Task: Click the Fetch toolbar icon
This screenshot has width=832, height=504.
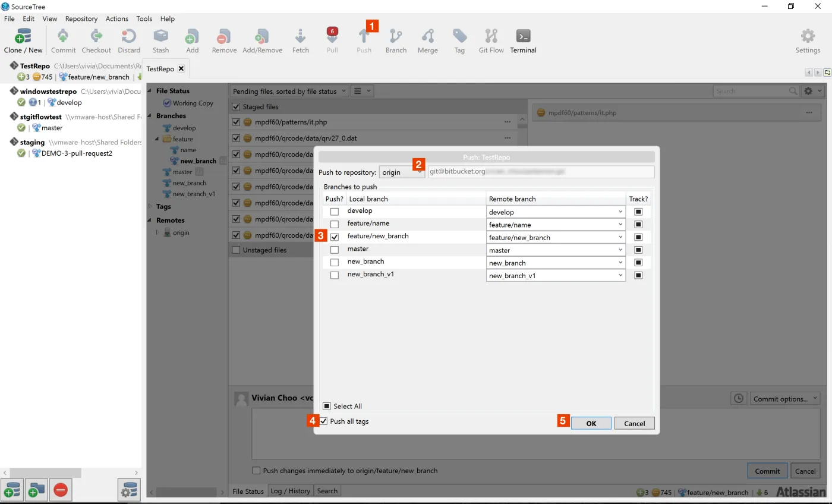Action: 300,40
